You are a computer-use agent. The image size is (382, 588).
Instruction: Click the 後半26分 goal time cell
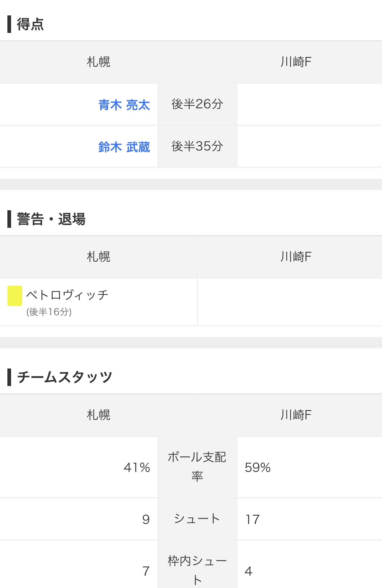[197, 104]
